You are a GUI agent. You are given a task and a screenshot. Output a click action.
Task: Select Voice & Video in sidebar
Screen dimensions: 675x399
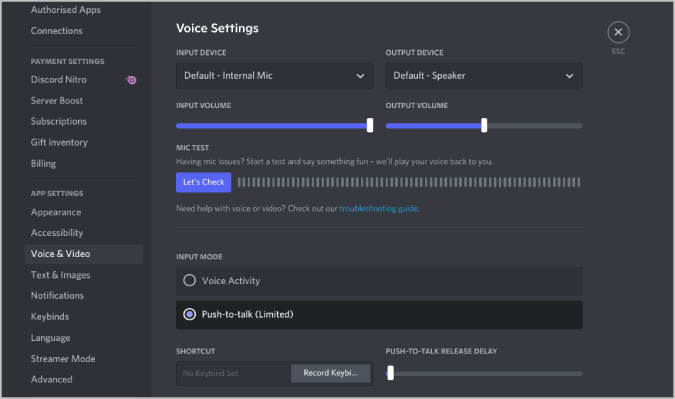pos(84,254)
